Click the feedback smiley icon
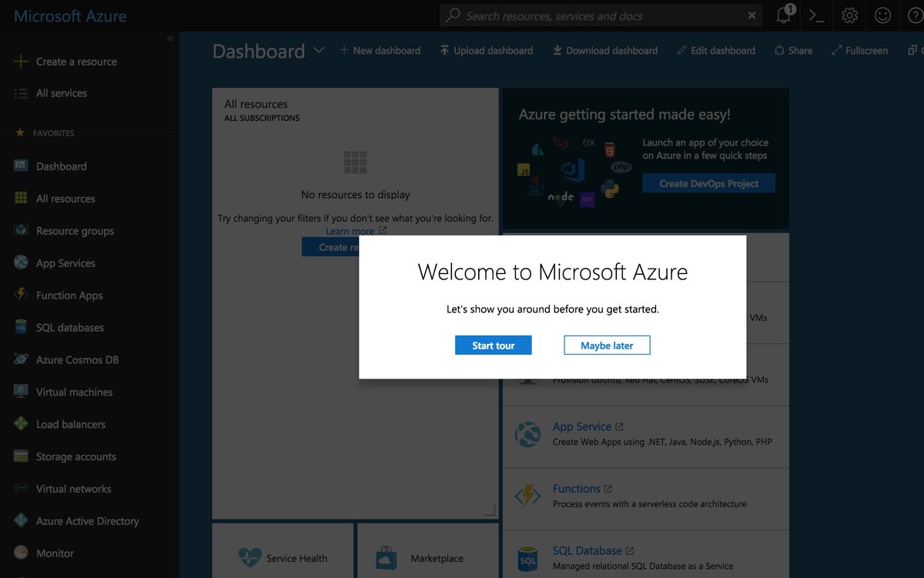This screenshot has height=578, width=924. tap(882, 15)
